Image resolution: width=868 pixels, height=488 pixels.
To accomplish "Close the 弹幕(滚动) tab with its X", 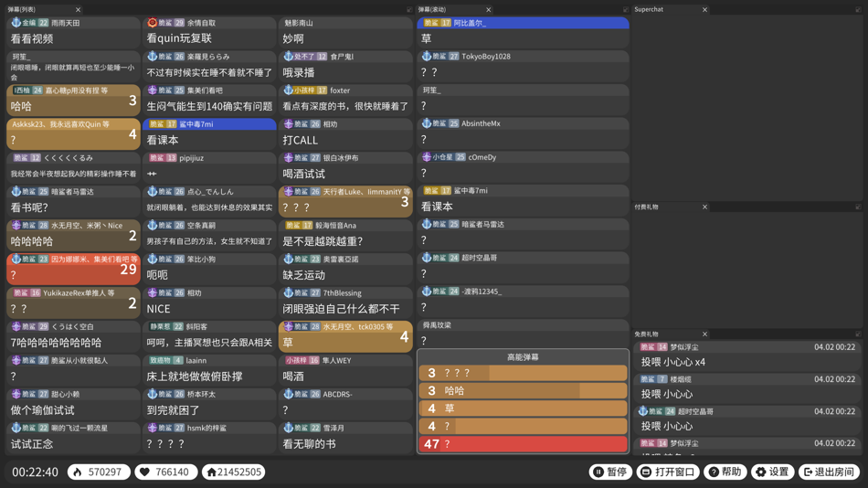I will [488, 9].
